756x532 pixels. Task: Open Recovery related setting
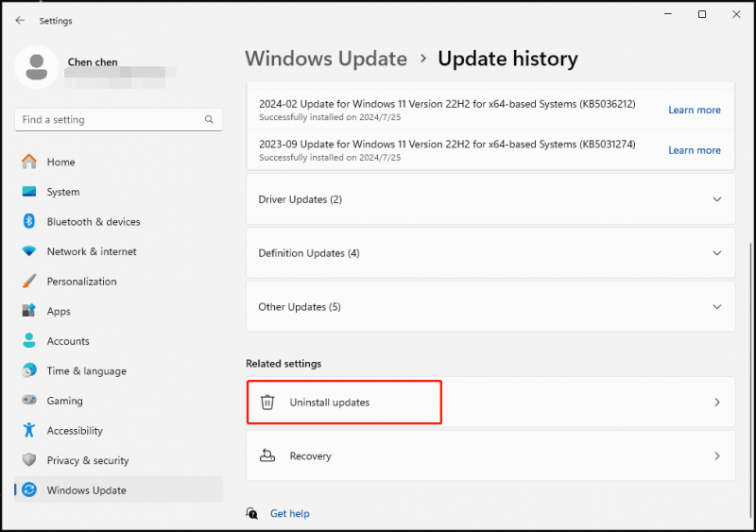(490, 455)
